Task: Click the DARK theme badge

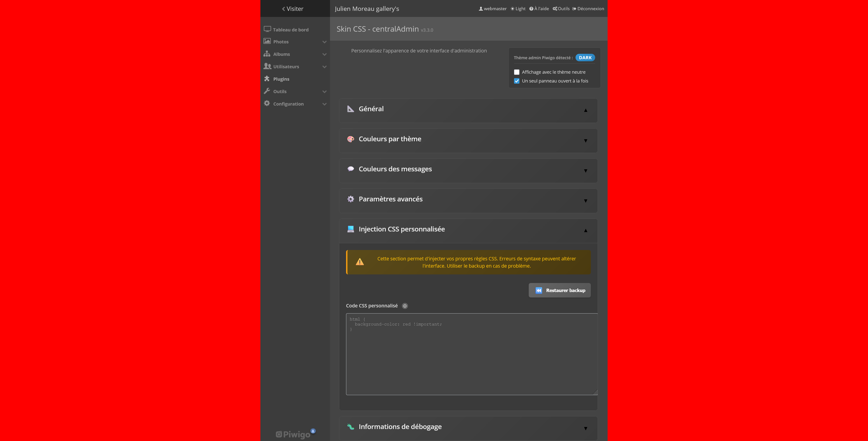Action: coord(585,58)
